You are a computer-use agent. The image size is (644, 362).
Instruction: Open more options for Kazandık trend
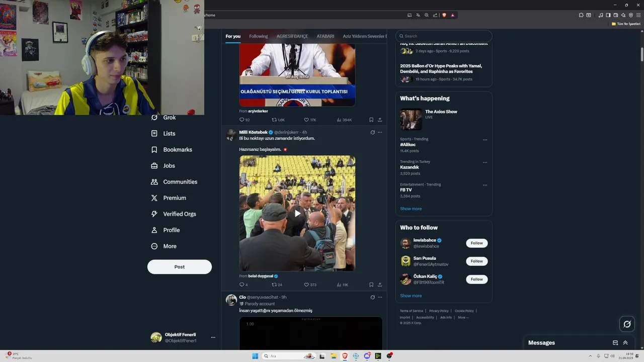click(x=485, y=162)
